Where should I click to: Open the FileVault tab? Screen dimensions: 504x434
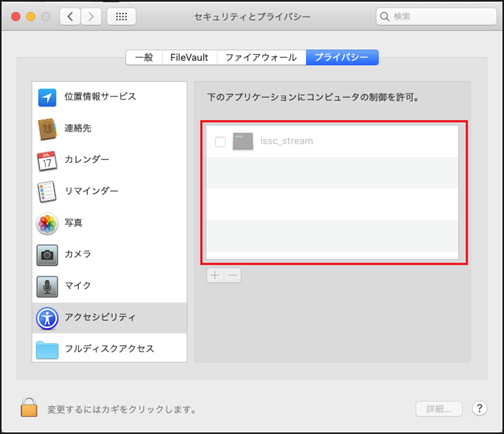click(x=189, y=57)
